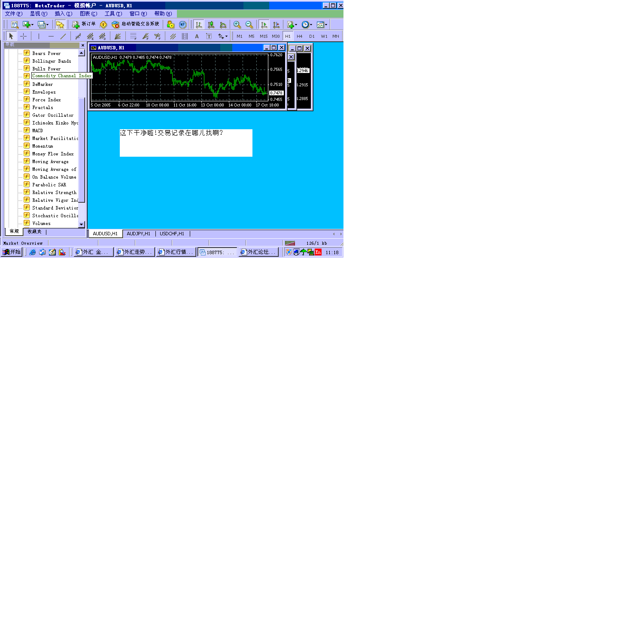The image size is (644, 644).
Task: Open the profiles dropdown arrow
Action: coord(47,25)
